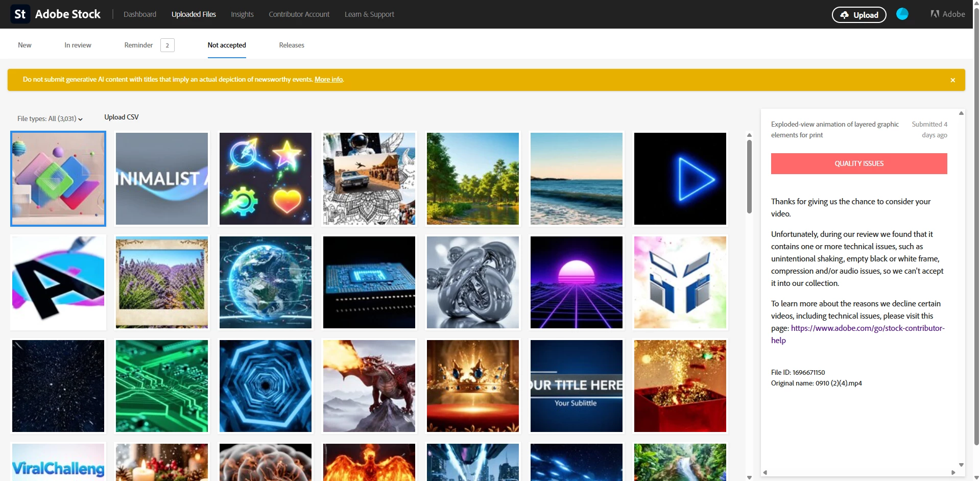Select the jungle waterfall thumbnail
This screenshot has height=481, width=980.
pos(680,462)
